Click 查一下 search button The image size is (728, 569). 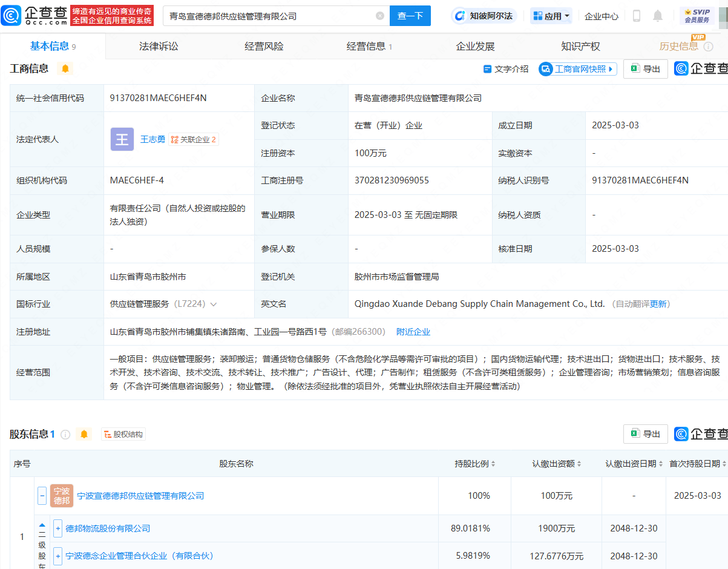[x=410, y=16]
